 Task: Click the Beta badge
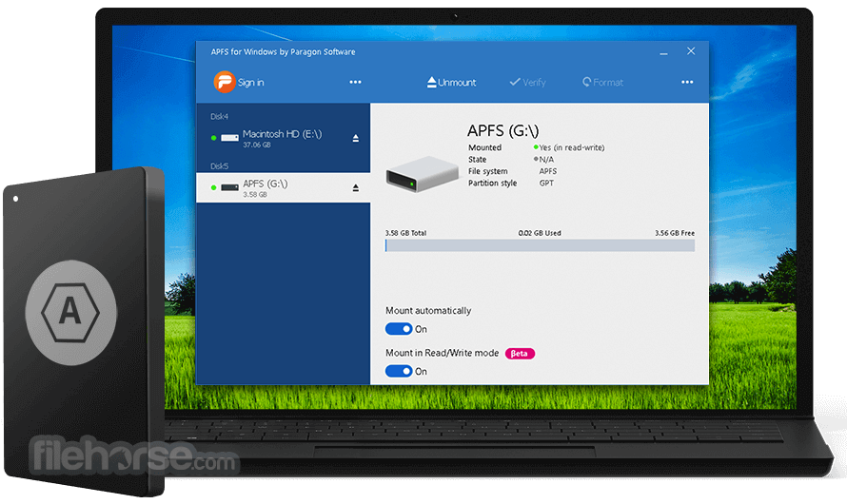pos(520,354)
